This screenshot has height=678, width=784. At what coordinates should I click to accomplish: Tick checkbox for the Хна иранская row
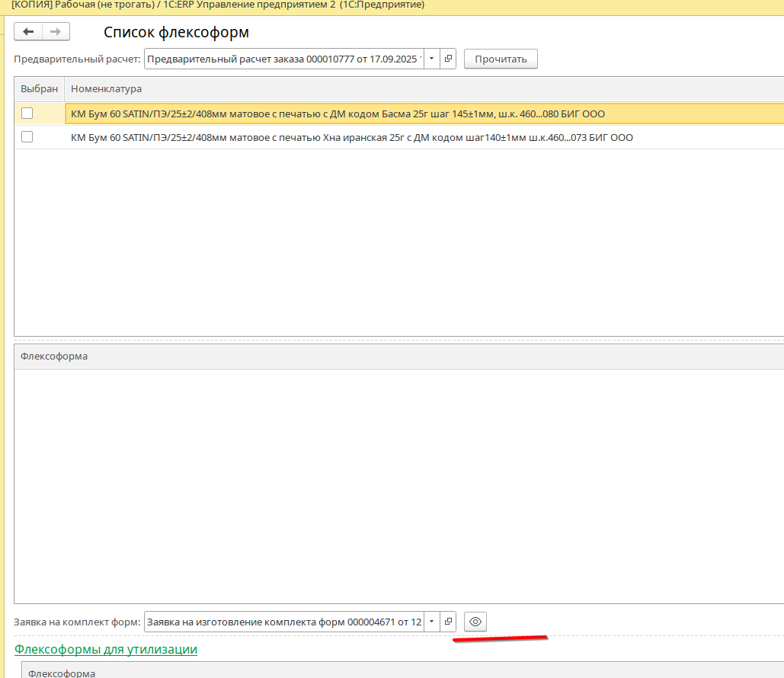click(x=27, y=137)
